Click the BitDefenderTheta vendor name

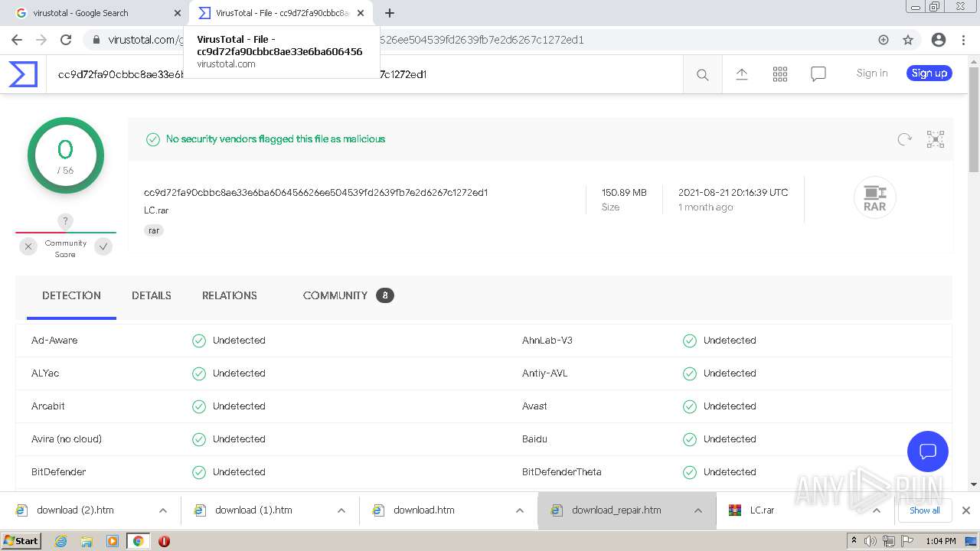tap(562, 472)
